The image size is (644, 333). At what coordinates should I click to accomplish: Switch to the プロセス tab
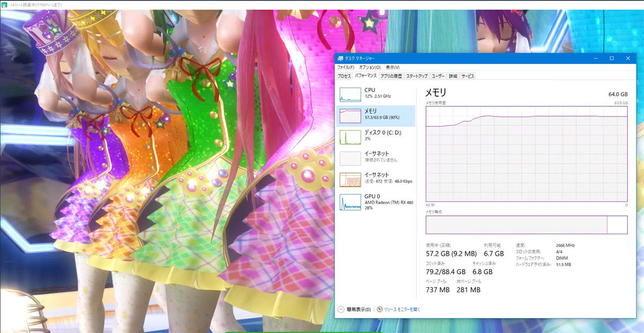(x=344, y=76)
